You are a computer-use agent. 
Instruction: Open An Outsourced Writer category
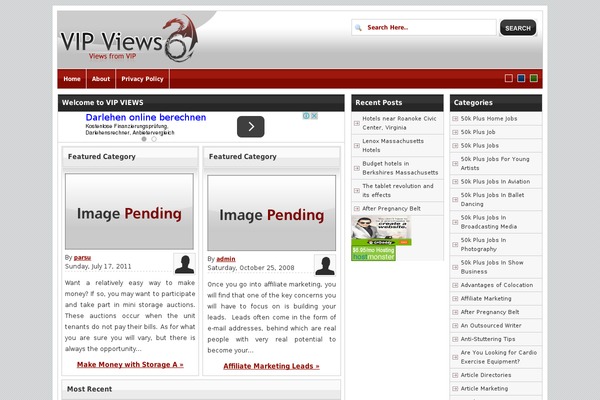click(491, 326)
